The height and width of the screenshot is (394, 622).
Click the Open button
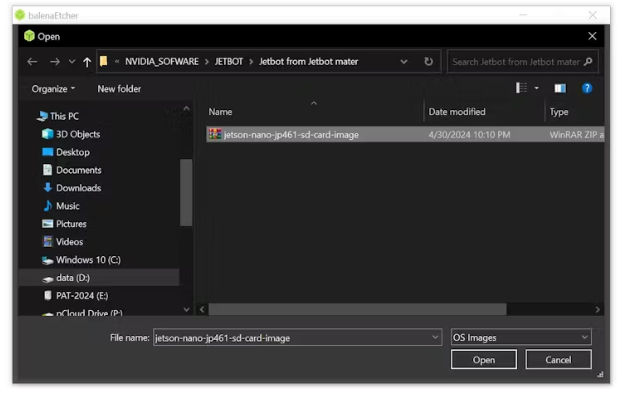click(x=484, y=359)
